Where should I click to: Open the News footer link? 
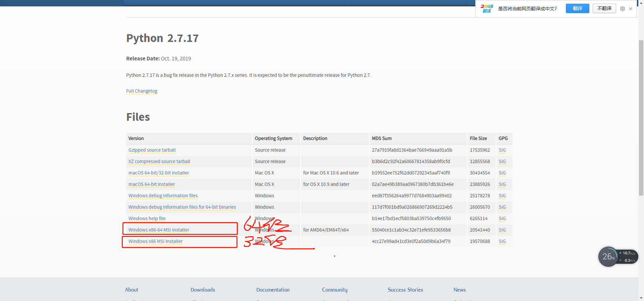(x=460, y=290)
